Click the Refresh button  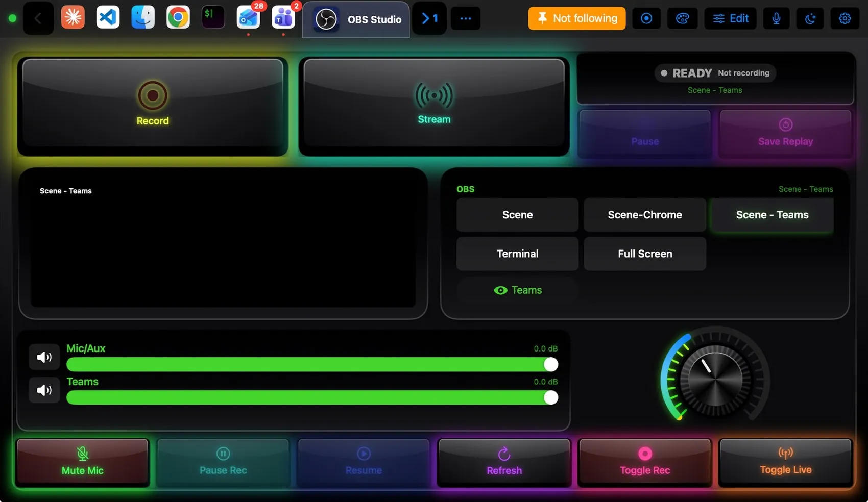504,462
